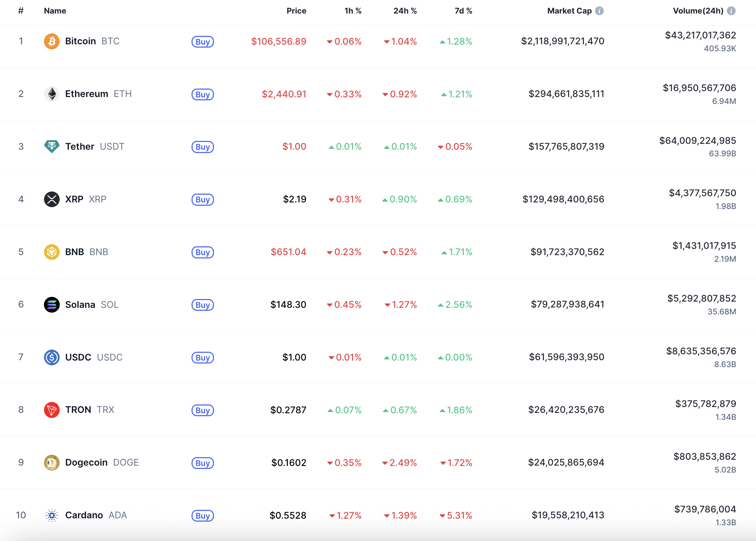Viewport: 756px width, 541px height.
Task: Click TRON price $0.2787
Action: (288, 410)
